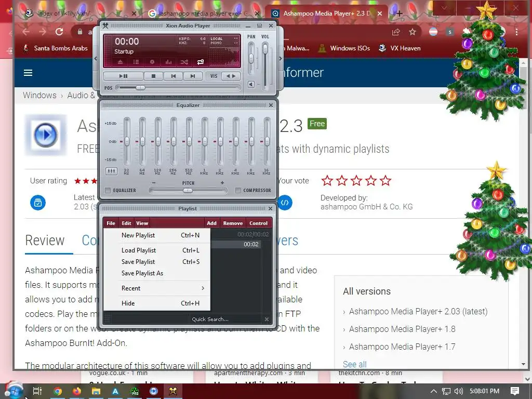
Task: Clear Quick Search with its X icon
Action: point(267,320)
